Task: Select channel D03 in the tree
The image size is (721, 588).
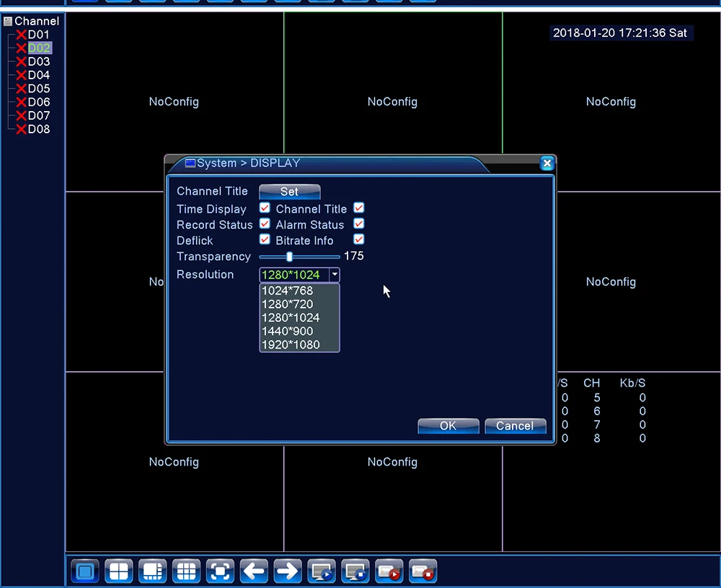Action: coord(39,61)
